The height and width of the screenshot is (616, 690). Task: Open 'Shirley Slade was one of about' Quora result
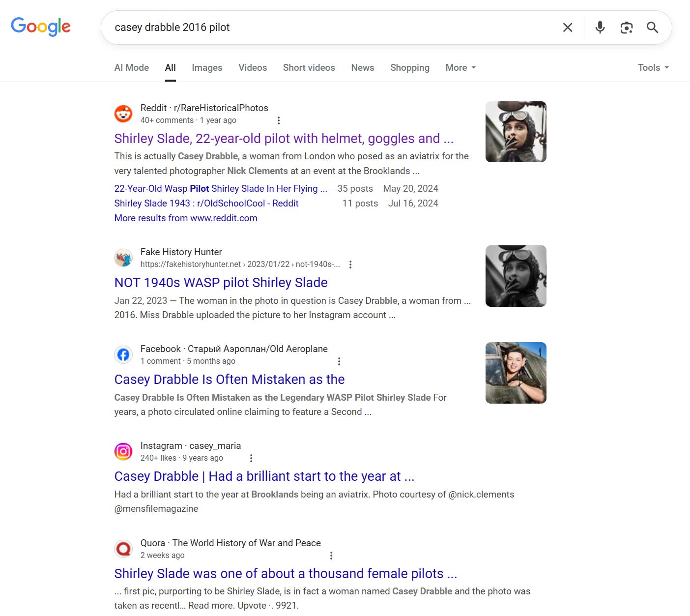pos(286,574)
